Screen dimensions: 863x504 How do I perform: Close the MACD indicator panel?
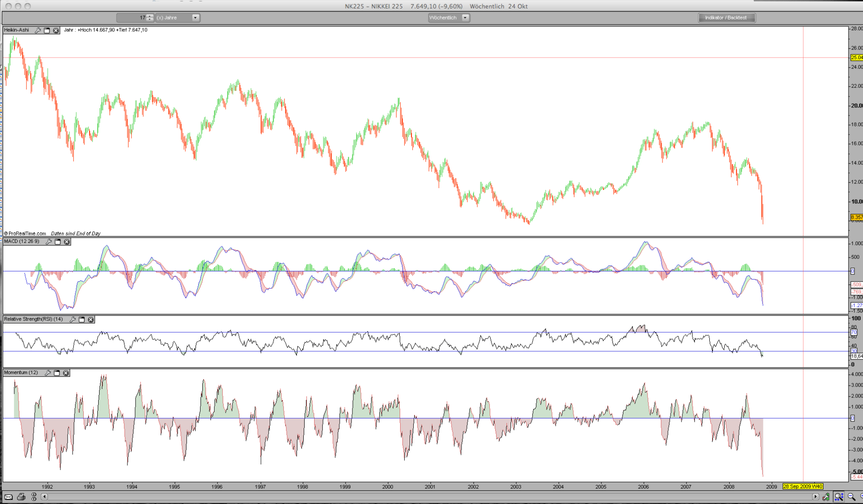click(x=67, y=242)
